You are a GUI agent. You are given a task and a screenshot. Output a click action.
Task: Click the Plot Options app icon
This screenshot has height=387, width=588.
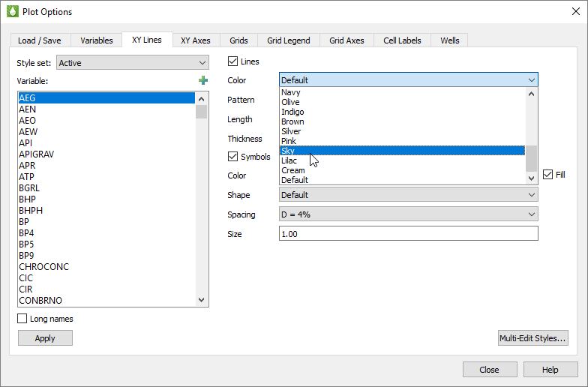[11, 12]
